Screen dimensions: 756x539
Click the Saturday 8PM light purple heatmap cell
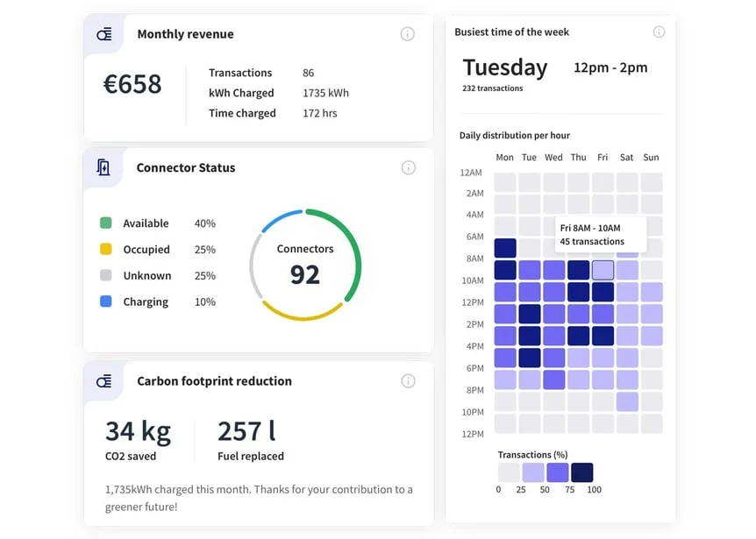pos(627,401)
